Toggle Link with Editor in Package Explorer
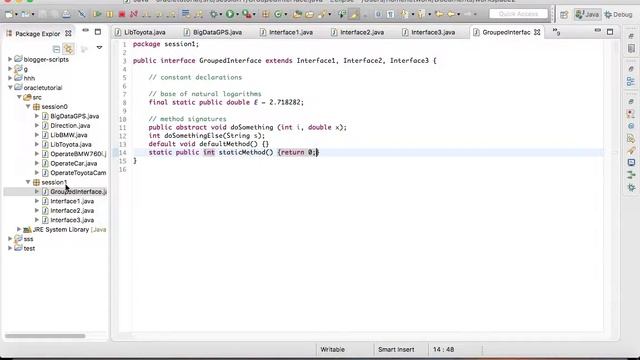 pos(69,49)
